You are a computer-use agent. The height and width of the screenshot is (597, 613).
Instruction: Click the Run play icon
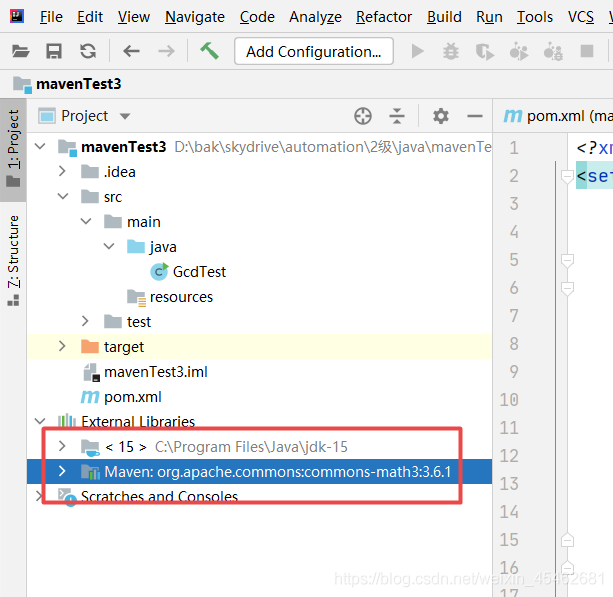pos(418,51)
